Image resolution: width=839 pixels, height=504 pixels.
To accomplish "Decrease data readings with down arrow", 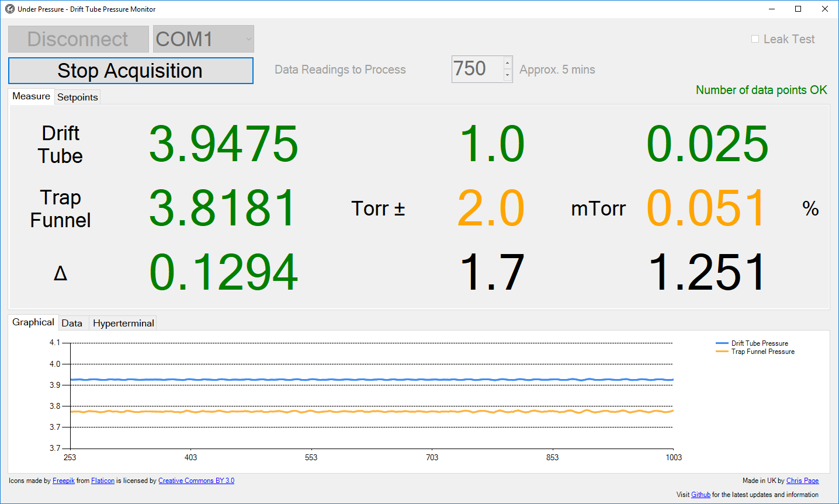I will 507,75.
